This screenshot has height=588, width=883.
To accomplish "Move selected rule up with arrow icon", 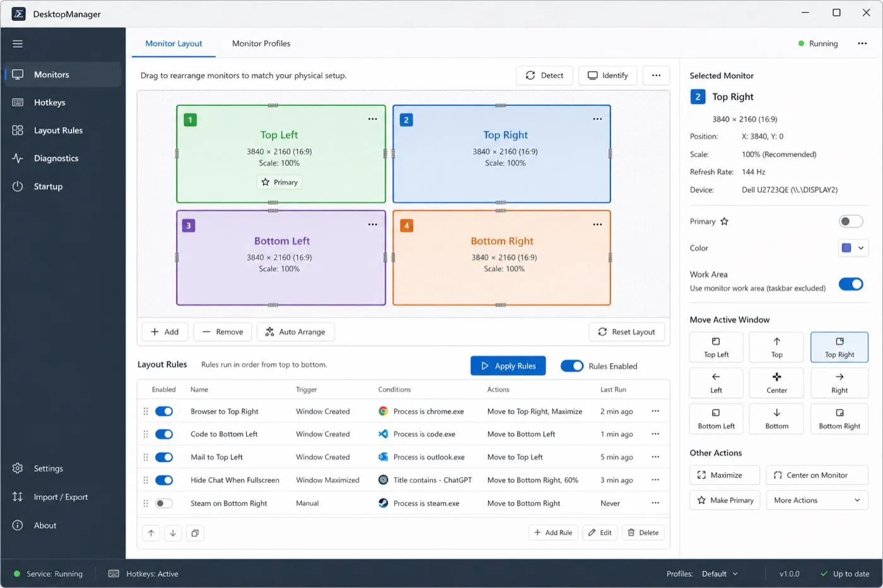I will click(151, 533).
